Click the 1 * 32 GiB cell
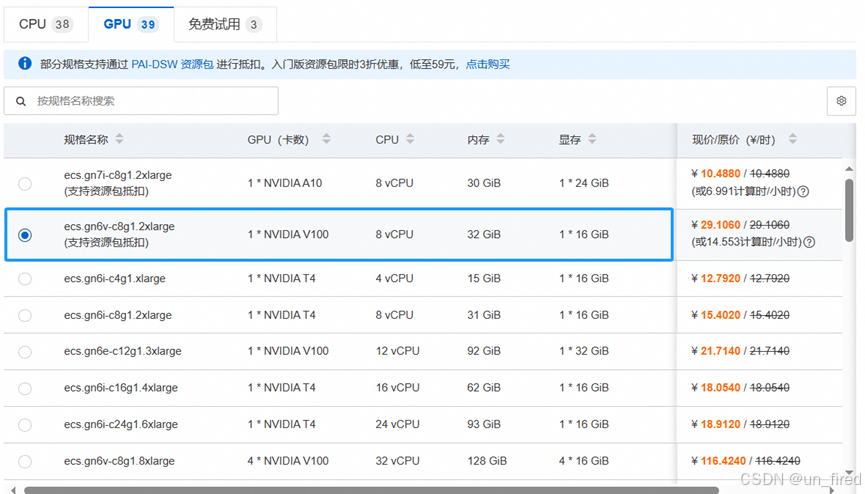Viewport: 865px width, 494px height. click(584, 351)
